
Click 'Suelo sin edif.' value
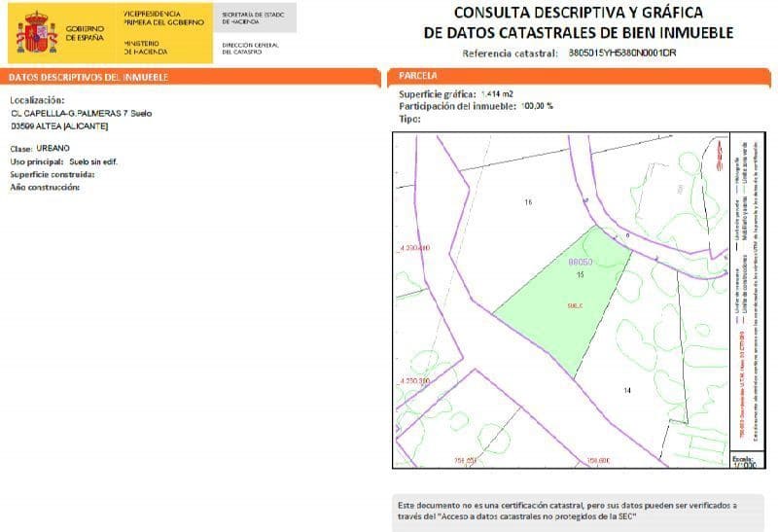coord(93,161)
